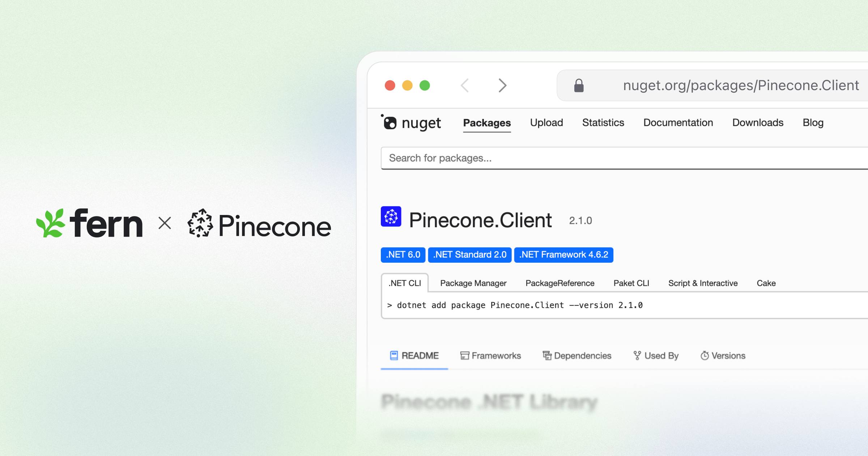Click the nuget.org address bar URL
The height and width of the screenshot is (456, 868).
[x=741, y=85]
